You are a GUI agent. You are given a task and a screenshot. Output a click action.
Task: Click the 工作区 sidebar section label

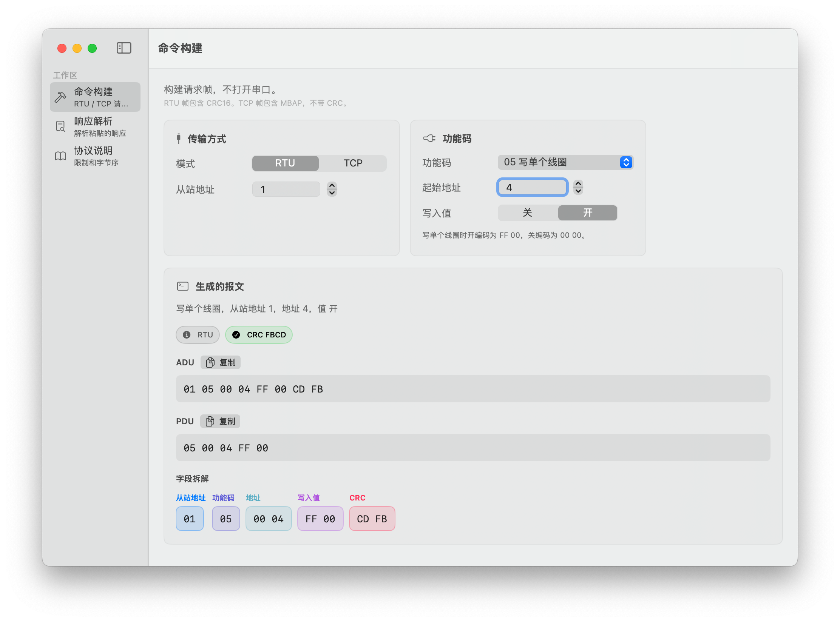(65, 75)
